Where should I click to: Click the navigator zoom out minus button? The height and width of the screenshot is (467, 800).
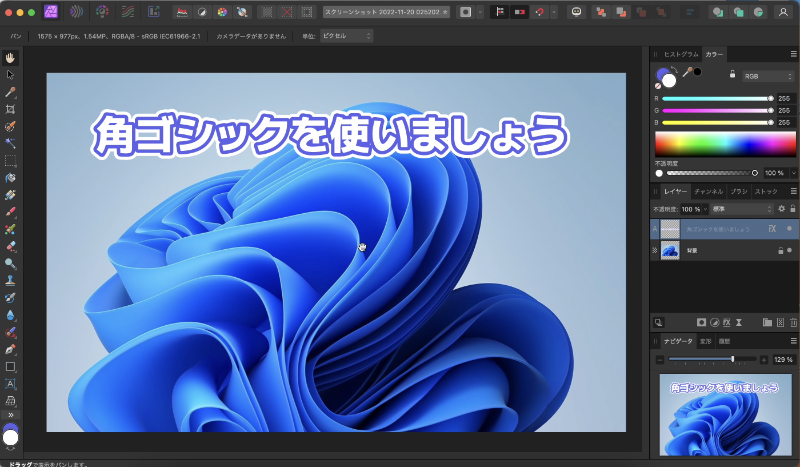click(x=660, y=360)
